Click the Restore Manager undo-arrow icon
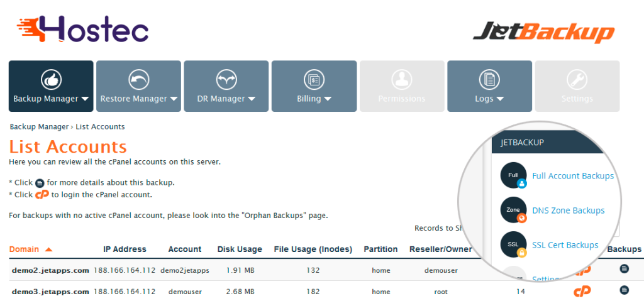The image size is (644, 301). point(139,80)
